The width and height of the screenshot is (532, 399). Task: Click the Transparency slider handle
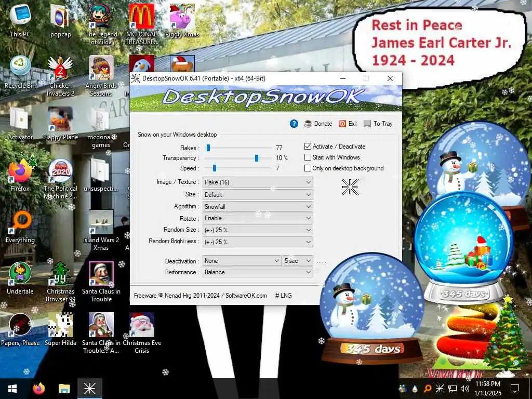pyautogui.click(x=257, y=158)
